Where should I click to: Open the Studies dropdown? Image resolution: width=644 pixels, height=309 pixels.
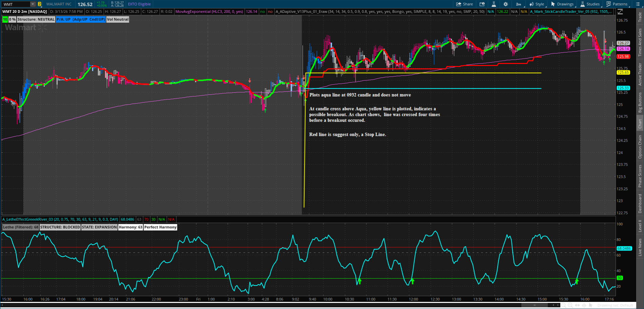tap(590, 4)
